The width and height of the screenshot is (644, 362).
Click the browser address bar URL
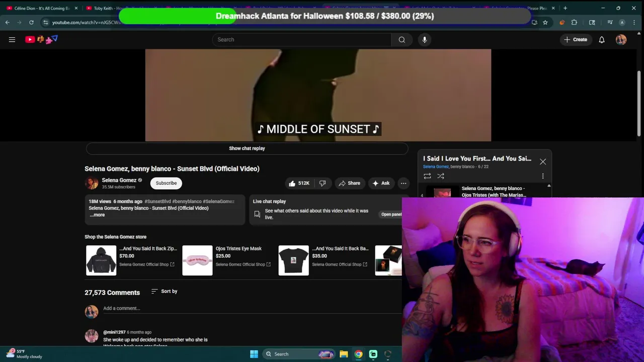tap(87, 22)
